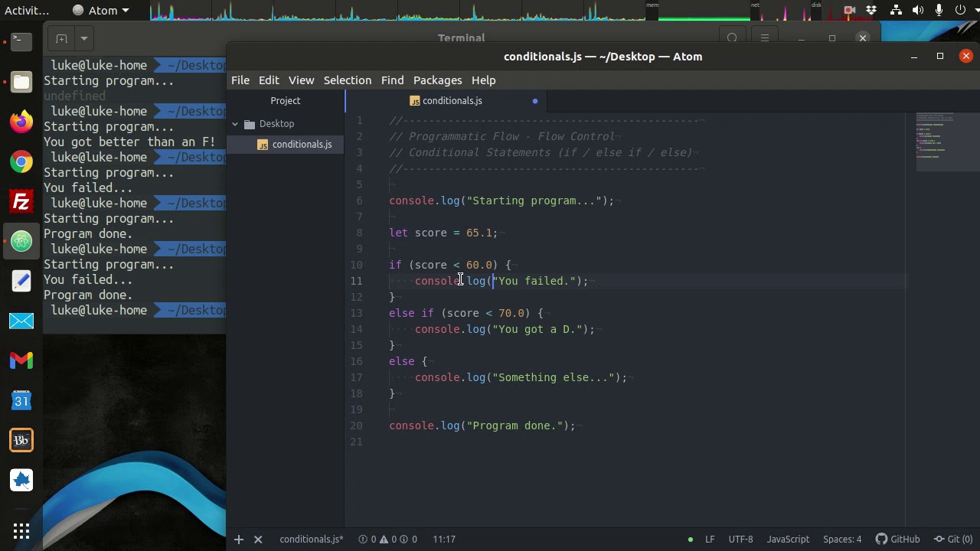Change the JavaScript grammar selector
Viewport: 980px width, 551px height.
(x=788, y=540)
